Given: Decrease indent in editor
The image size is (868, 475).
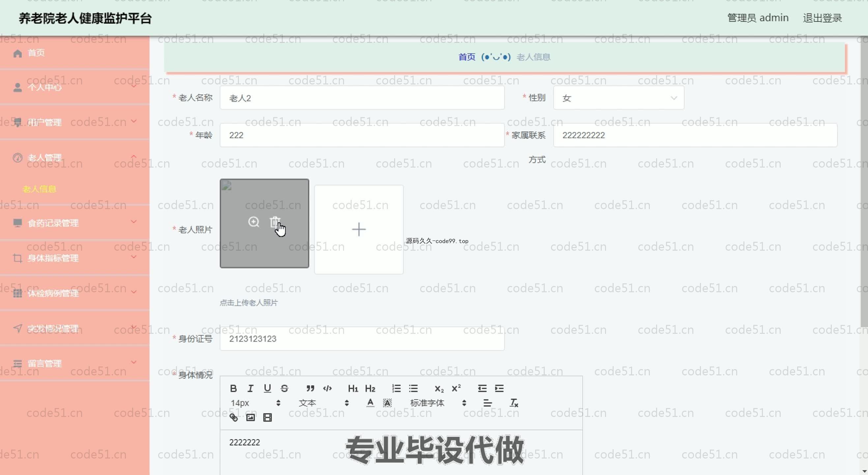Looking at the screenshot, I should pos(482,388).
